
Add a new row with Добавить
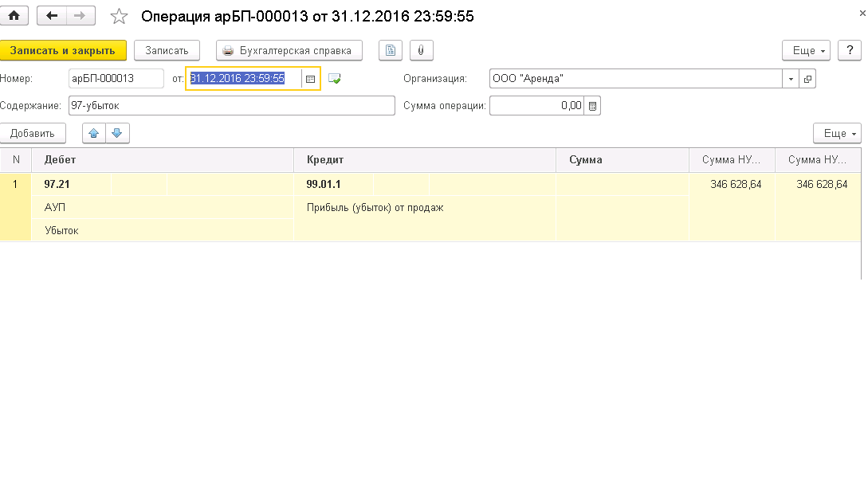33,133
